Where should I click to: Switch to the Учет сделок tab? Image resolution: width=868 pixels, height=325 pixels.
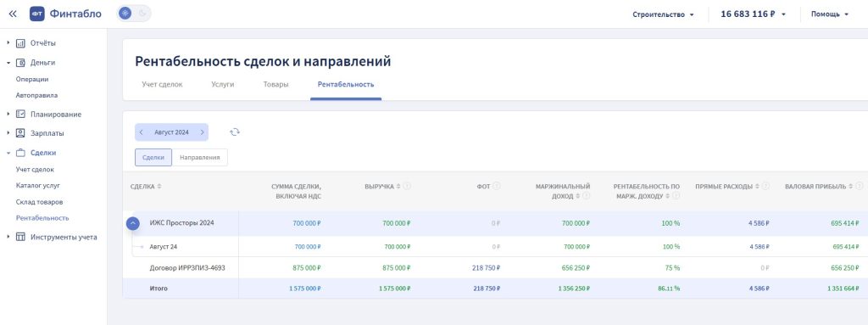162,85
